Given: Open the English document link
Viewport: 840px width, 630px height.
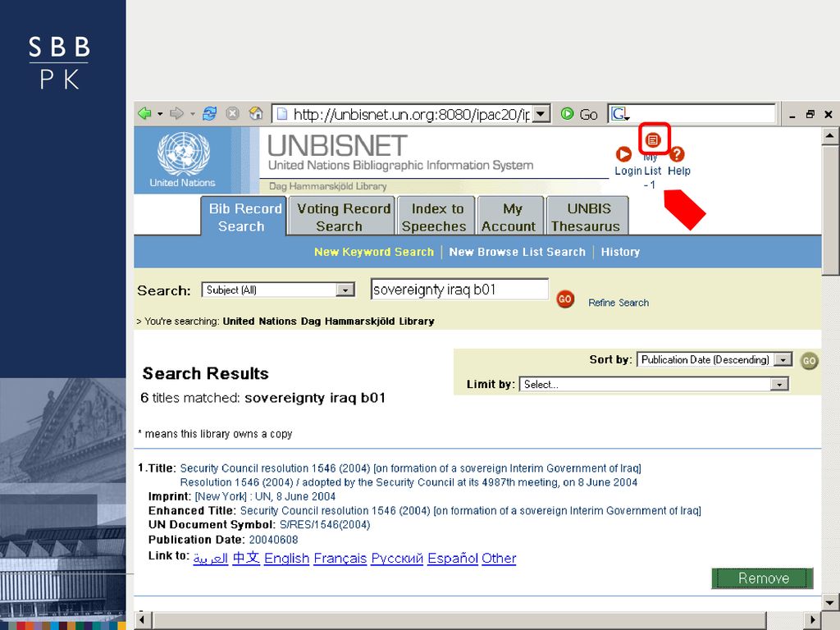Looking at the screenshot, I should click(286, 558).
